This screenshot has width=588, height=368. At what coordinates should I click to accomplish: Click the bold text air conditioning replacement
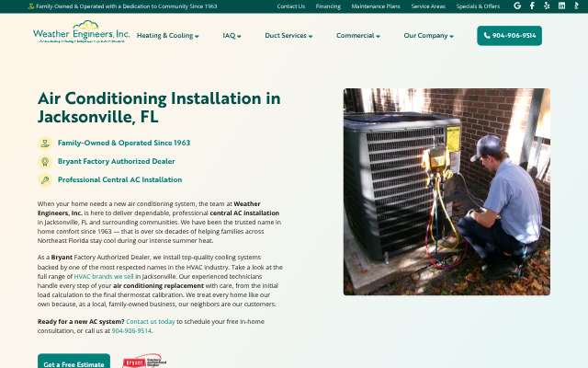(x=158, y=286)
